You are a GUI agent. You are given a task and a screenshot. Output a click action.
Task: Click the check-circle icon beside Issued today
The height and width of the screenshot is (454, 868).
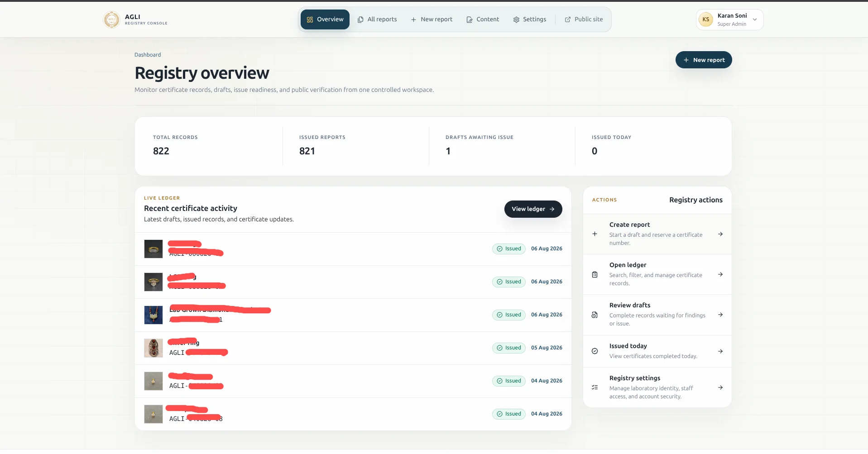(x=595, y=351)
